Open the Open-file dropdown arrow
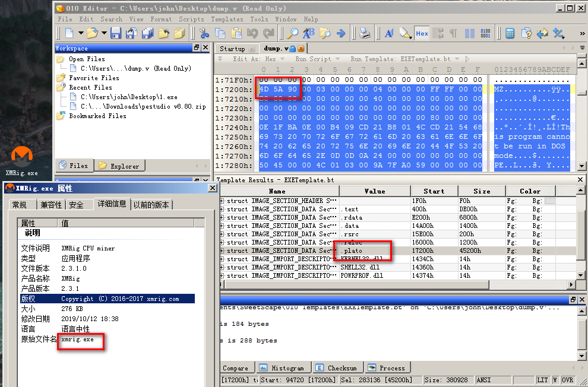588x387 pixels. pyautogui.click(x=104, y=33)
